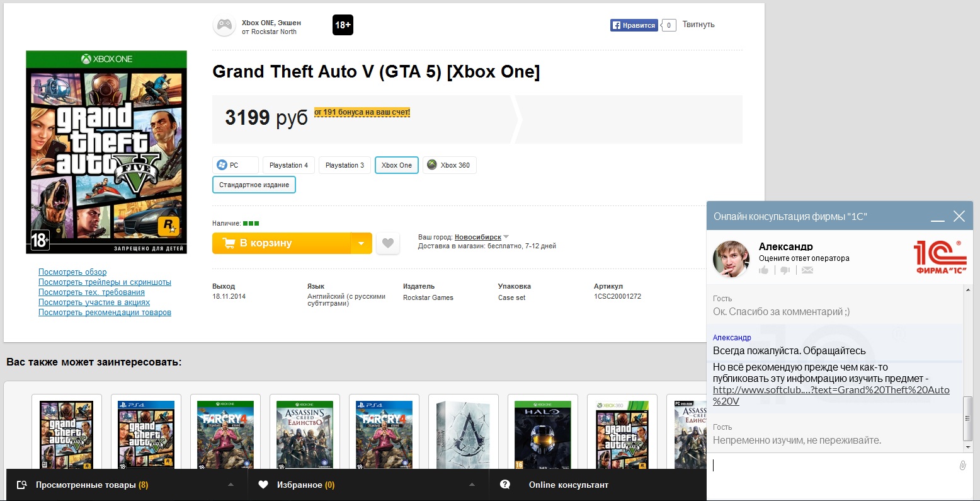980x501 pixels.
Task: Click the thumbs-down operator rating icon
Action: tap(785, 270)
